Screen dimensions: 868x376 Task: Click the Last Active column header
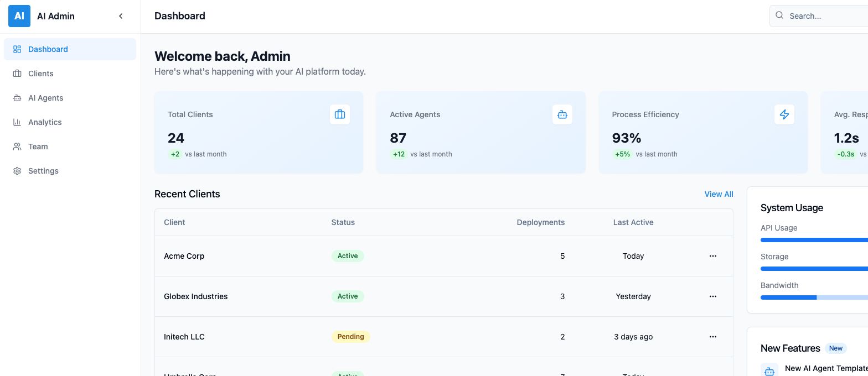(633, 222)
